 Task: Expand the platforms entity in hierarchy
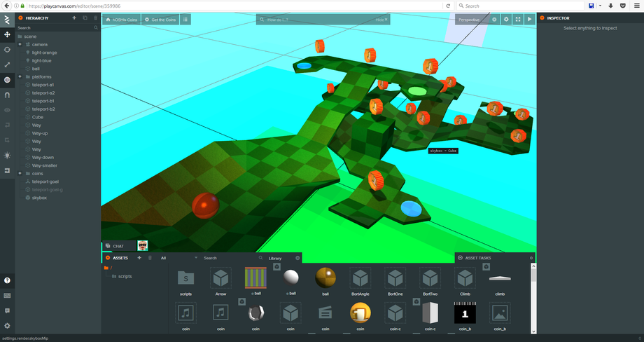20,76
